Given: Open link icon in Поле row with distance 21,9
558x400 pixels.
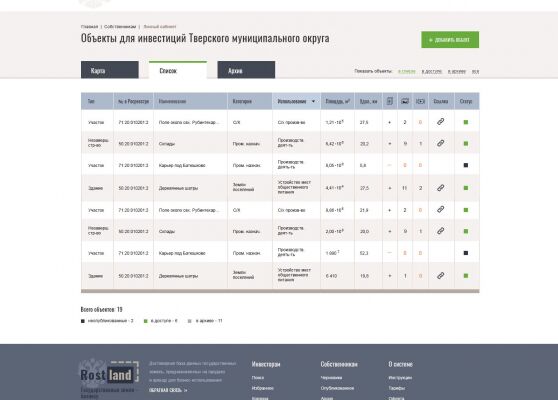Looking at the screenshot, I should tap(441, 210).
